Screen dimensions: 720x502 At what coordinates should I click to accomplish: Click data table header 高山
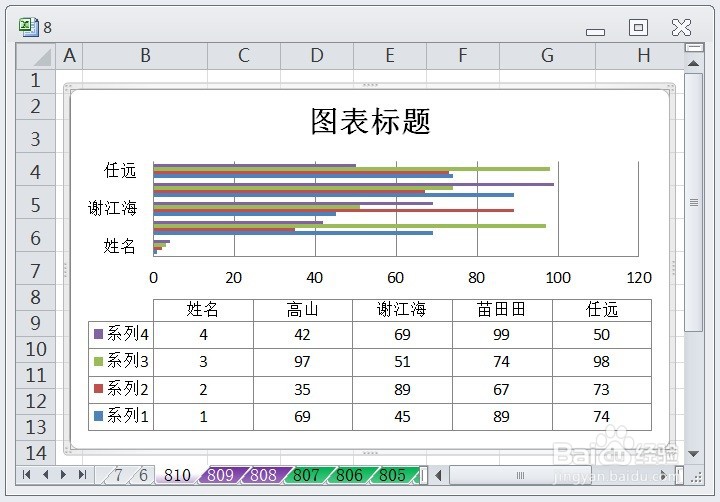[x=302, y=310]
